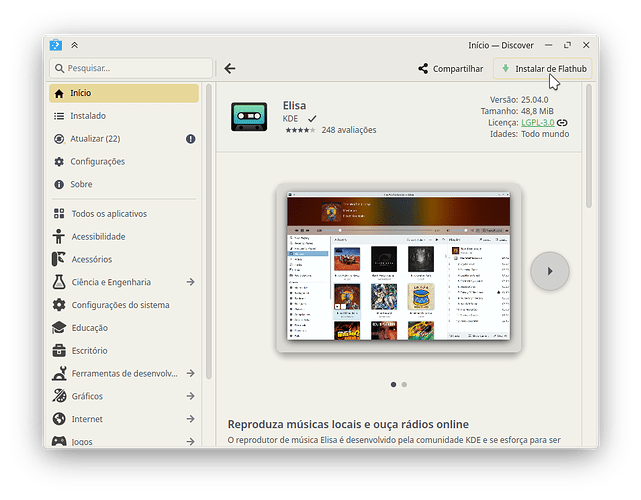Click the license link chain icon
The width and height of the screenshot is (641, 500).
pos(562,123)
